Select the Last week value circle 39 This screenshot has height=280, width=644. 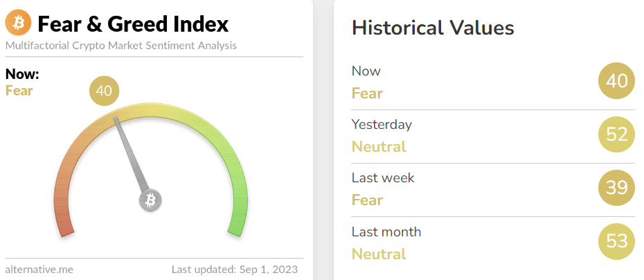(x=616, y=188)
